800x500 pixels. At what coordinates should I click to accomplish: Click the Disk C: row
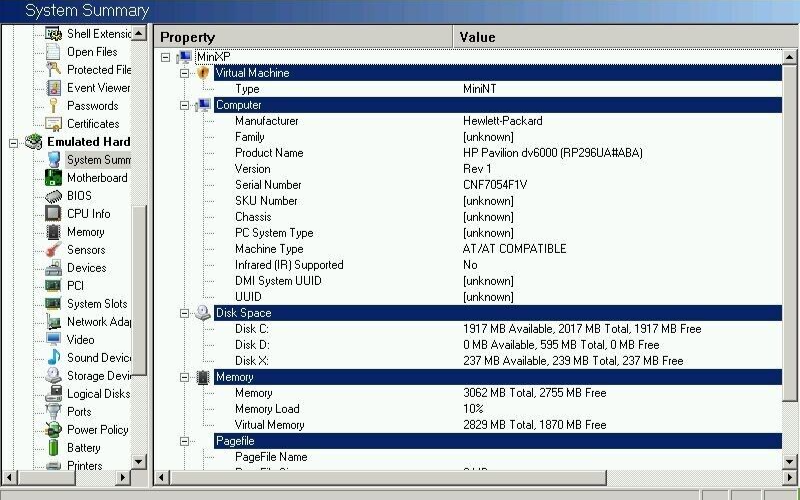tap(497, 329)
